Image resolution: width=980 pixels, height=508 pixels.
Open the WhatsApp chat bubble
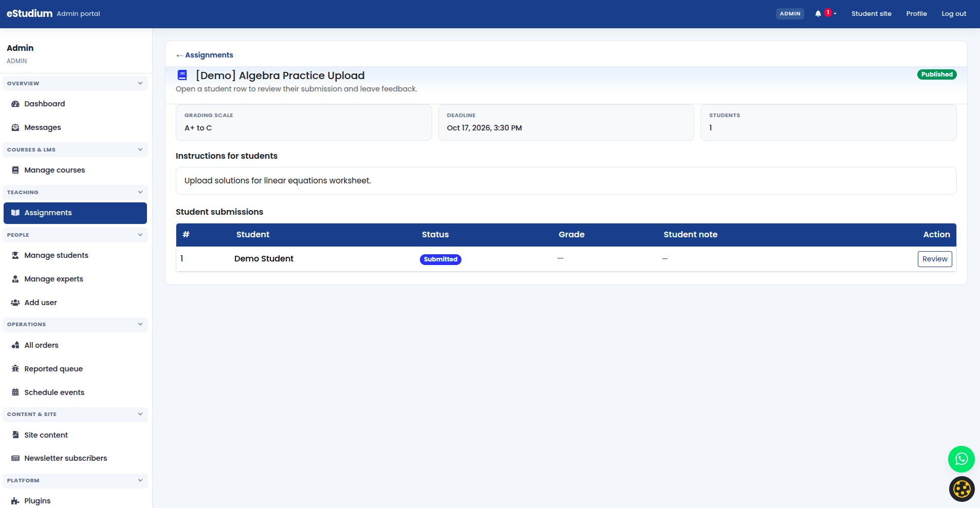[x=961, y=459]
